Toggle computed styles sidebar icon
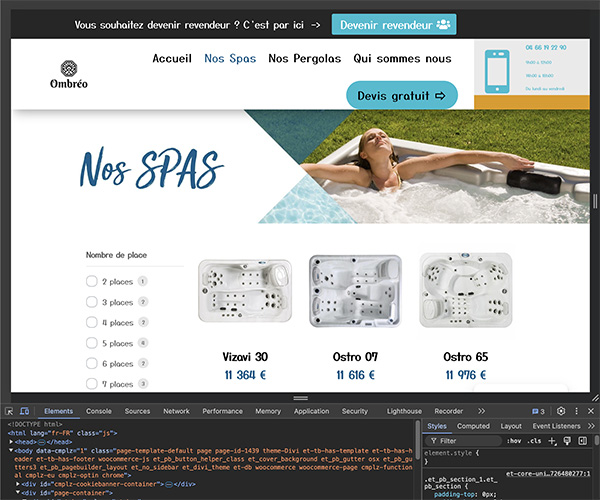The height and width of the screenshot is (500, 600). point(582,441)
